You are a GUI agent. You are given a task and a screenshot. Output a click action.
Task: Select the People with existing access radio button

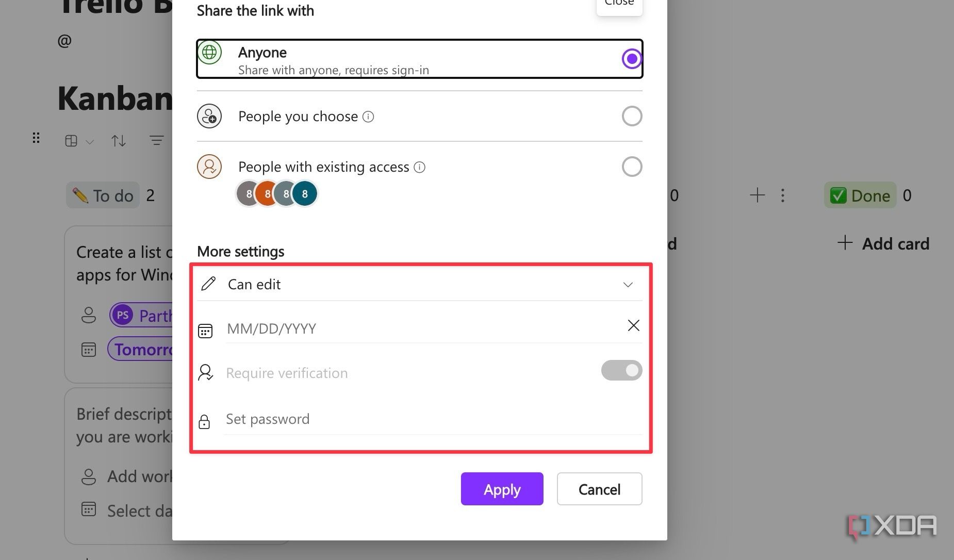point(632,167)
